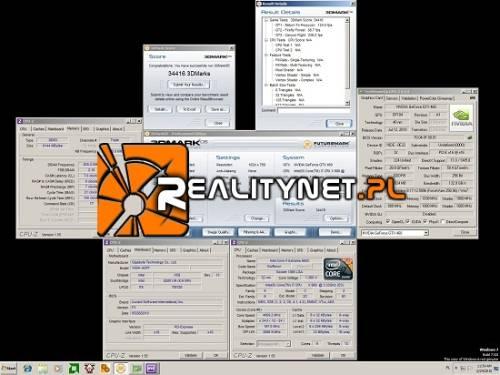This screenshot has width=500, height=375.
Task: Click the Graphs button in 3DMark05
Action: [x=290, y=232]
